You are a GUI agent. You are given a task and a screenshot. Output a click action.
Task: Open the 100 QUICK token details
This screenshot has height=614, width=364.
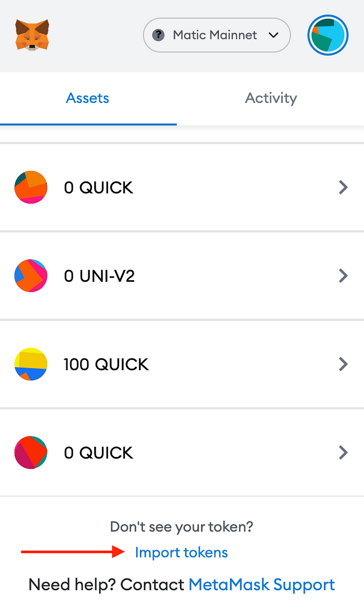182,364
